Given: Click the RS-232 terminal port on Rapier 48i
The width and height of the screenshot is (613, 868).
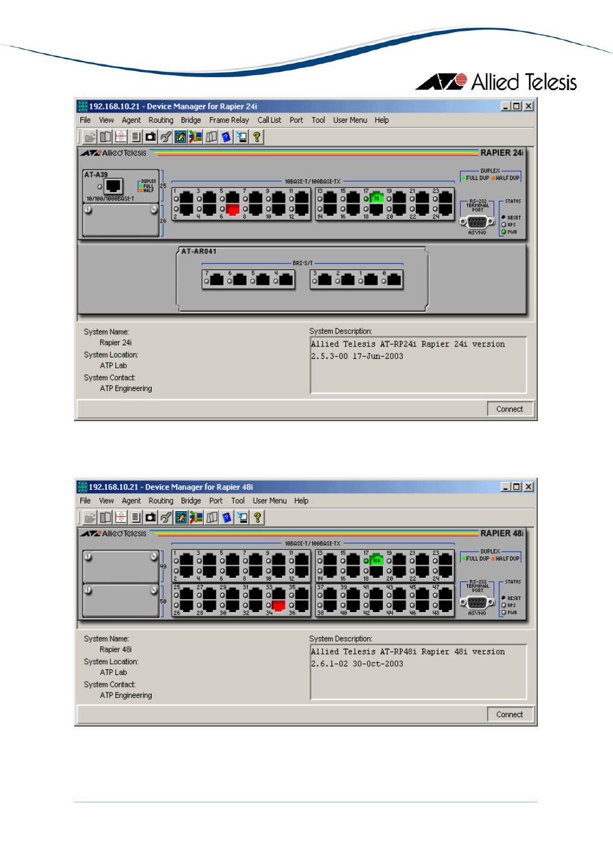Looking at the screenshot, I should (477, 602).
